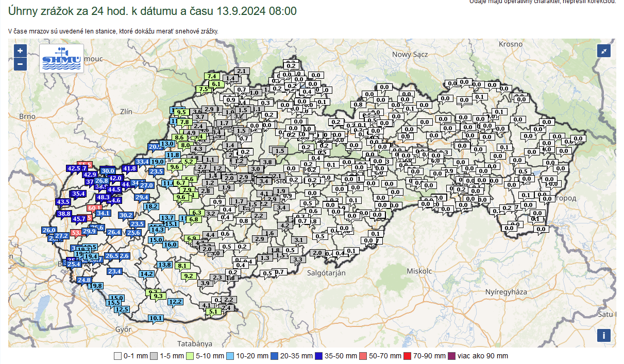Click the 43.5 station marker
This screenshot has height=364, width=624.
coord(63,202)
